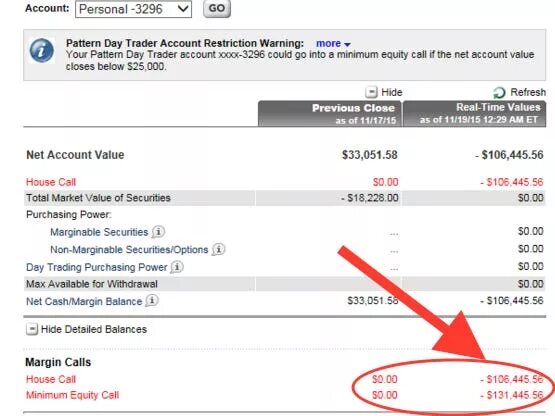Click the Minimum Equity Call value - $131,445.56
555x416 pixels.
pos(511,395)
